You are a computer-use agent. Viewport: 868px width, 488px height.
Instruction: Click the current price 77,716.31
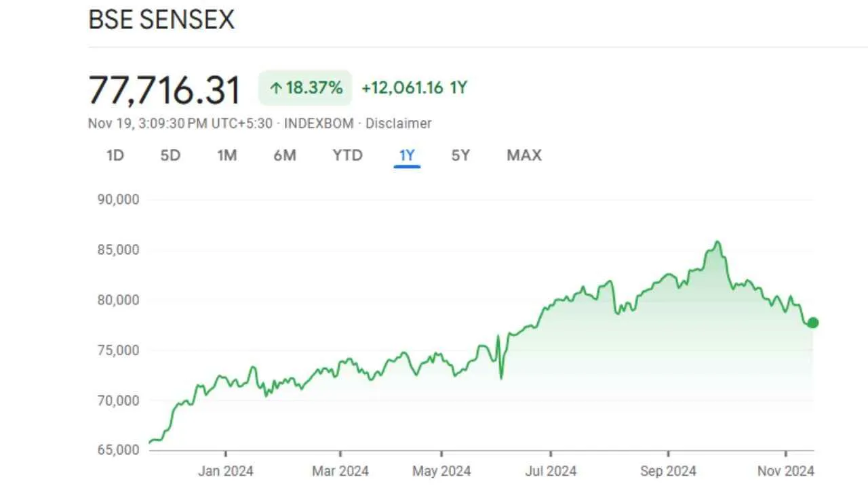click(163, 89)
